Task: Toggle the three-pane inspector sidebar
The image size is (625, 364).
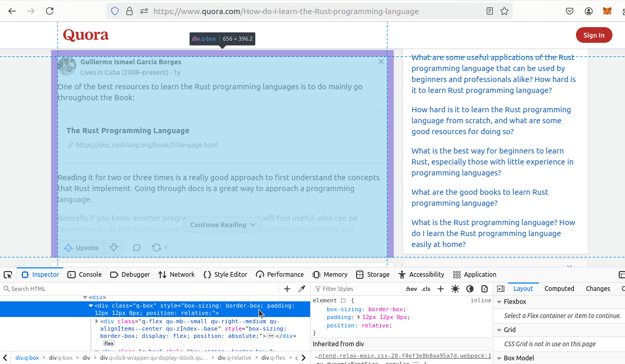Action: [501, 289]
